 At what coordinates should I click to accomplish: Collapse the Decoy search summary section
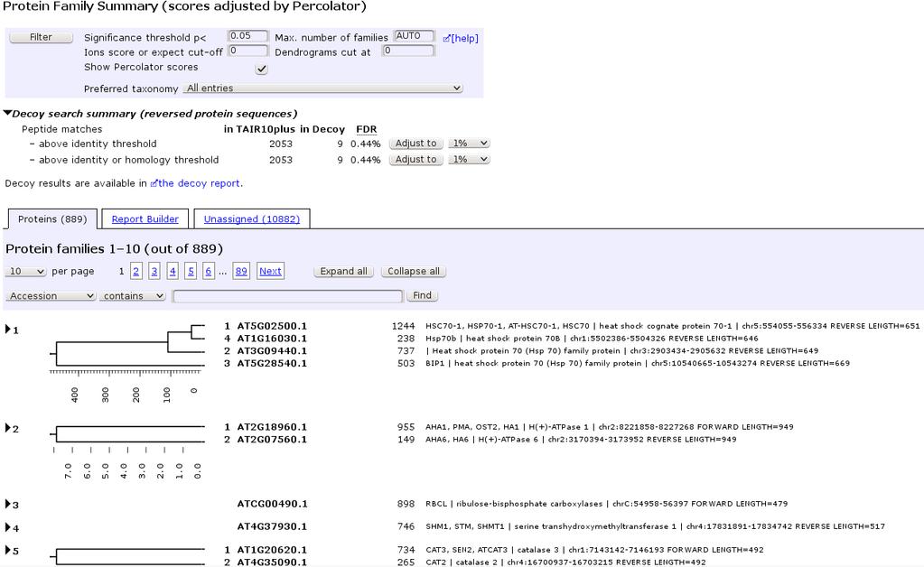click(x=7, y=113)
